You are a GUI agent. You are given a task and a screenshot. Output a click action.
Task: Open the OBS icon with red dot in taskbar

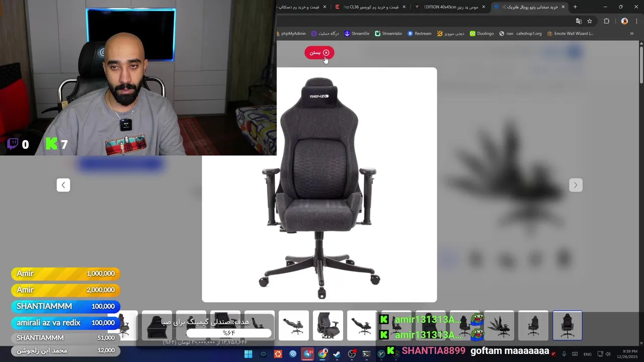(352, 354)
